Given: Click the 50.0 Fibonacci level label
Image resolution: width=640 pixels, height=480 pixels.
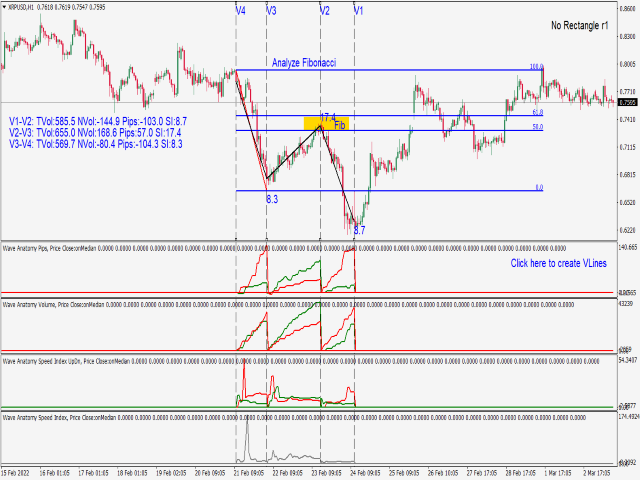Looking at the screenshot, I should pos(538,127).
